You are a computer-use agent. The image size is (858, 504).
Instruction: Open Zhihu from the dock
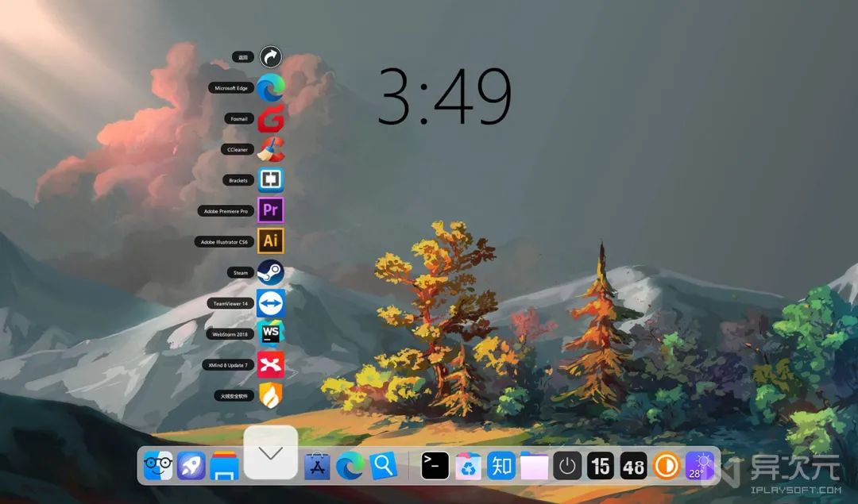pyautogui.click(x=500, y=467)
